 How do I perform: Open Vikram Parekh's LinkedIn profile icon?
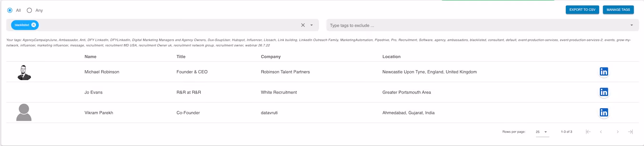click(604, 113)
